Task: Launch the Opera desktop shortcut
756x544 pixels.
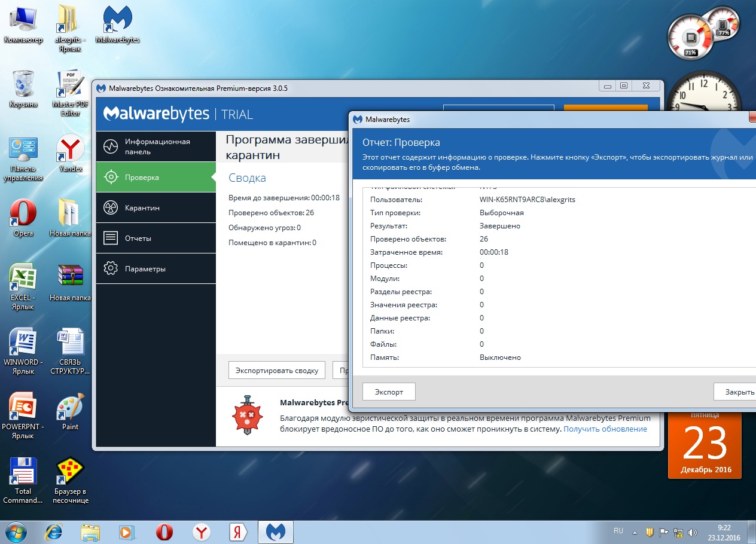Action: coord(23,218)
